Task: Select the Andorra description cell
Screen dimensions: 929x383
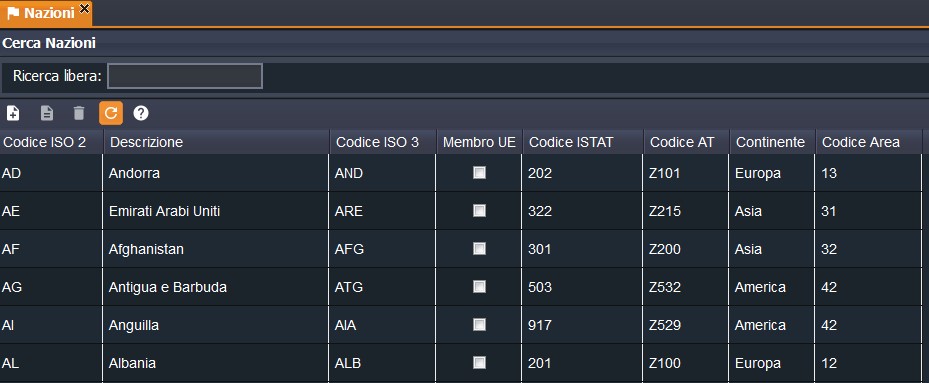Action: pyautogui.click(x=216, y=173)
